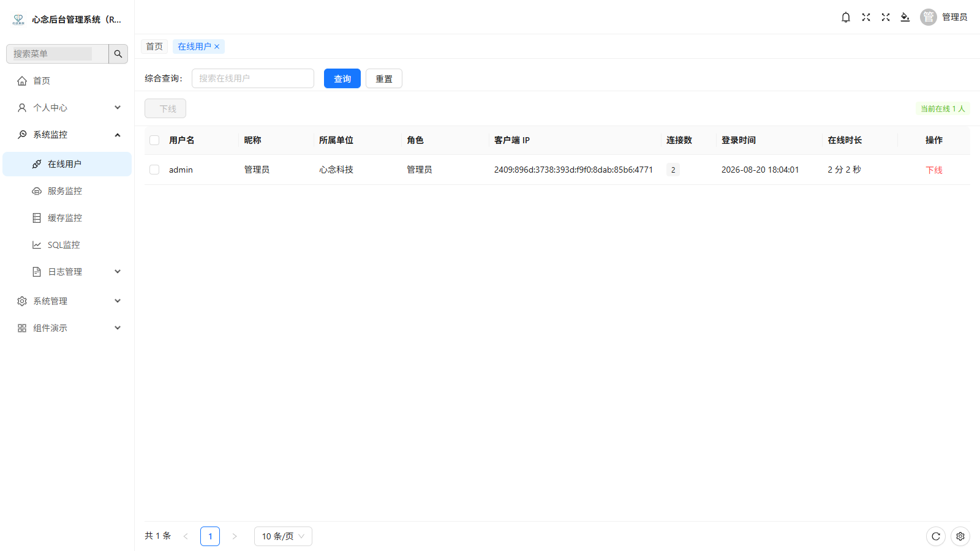Click the 搜索菜单 search box

click(x=58, y=54)
